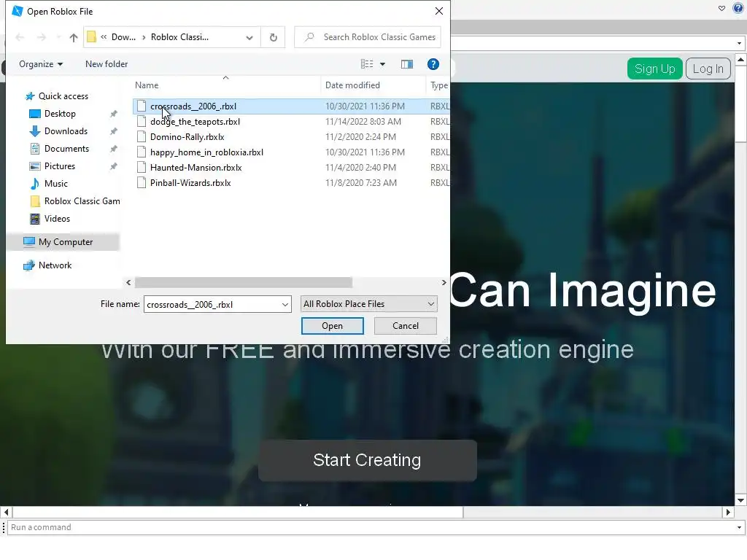Open Quick access in navigation pane
747x560 pixels.
63,96
